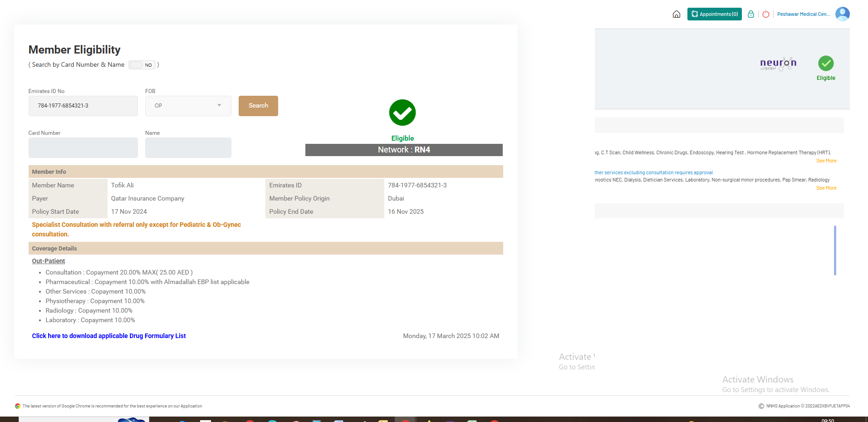Click the Consultation copayment 20.00% line
This screenshot has height=422, width=868.
coord(119,272)
